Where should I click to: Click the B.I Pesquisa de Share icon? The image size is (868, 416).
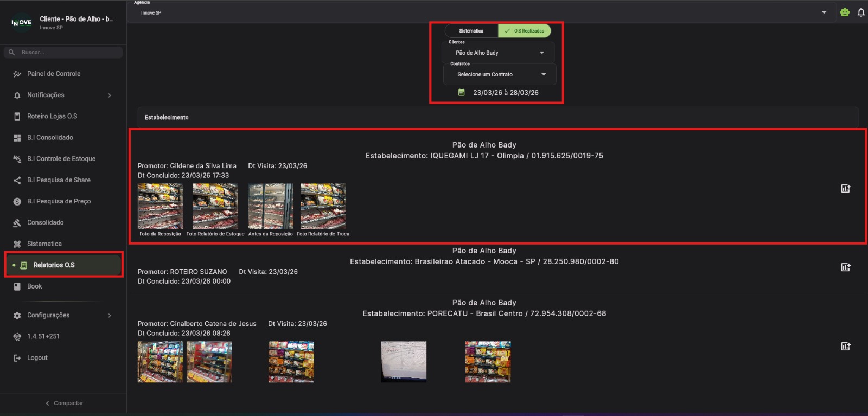pos(17,180)
